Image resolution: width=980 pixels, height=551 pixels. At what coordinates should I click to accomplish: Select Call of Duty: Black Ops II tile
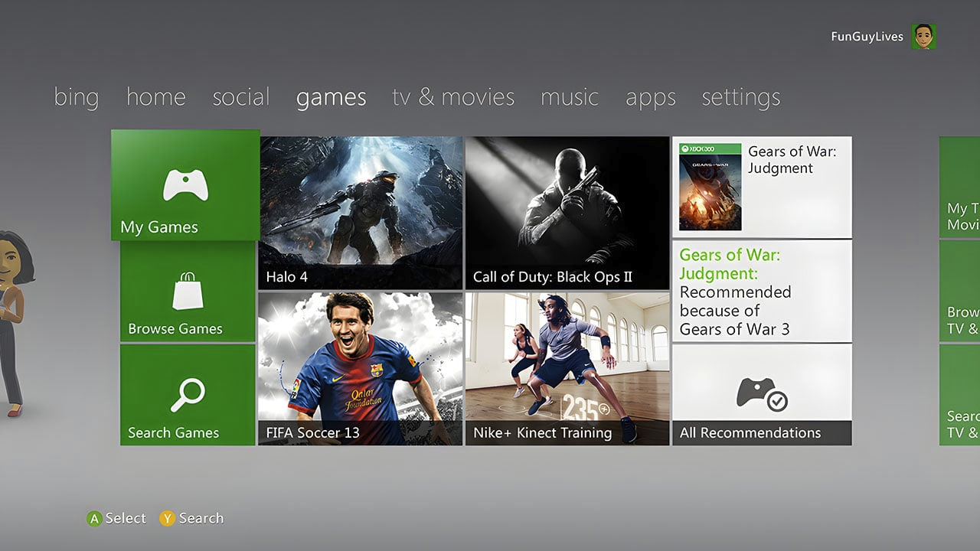[x=567, y=213]
